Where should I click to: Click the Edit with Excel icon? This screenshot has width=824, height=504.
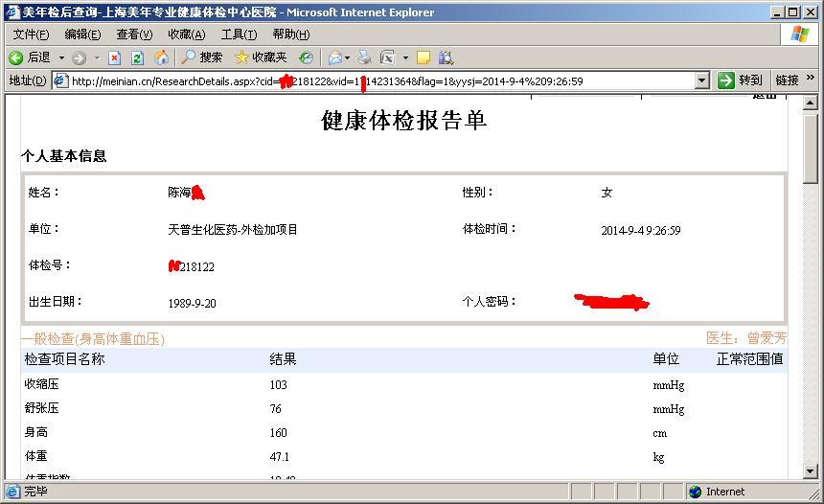pos(387,57)
